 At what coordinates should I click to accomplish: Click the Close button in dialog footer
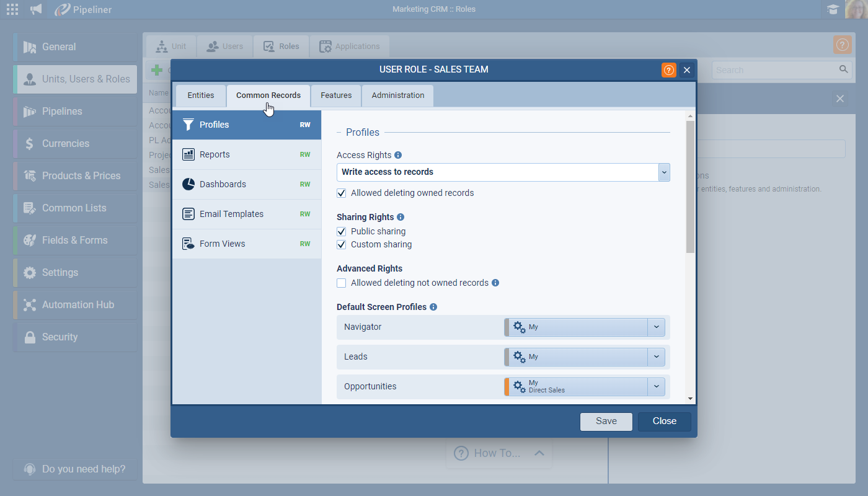tap(664, 421)
